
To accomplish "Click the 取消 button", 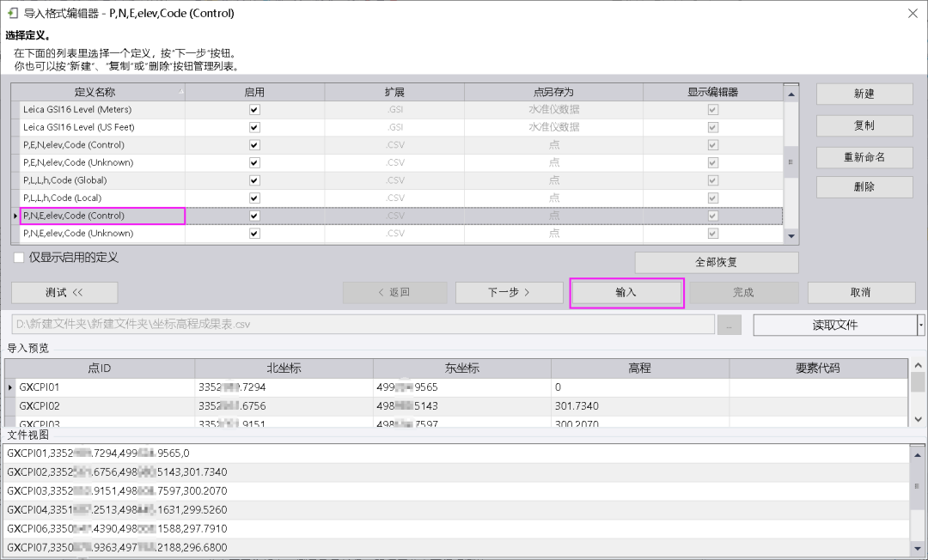I will point(861,292).
